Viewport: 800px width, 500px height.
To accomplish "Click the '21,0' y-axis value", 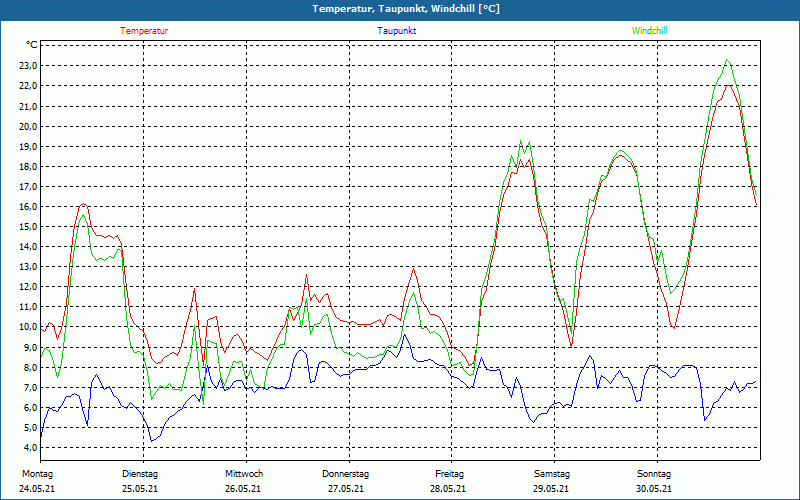I will pos(28,106).
